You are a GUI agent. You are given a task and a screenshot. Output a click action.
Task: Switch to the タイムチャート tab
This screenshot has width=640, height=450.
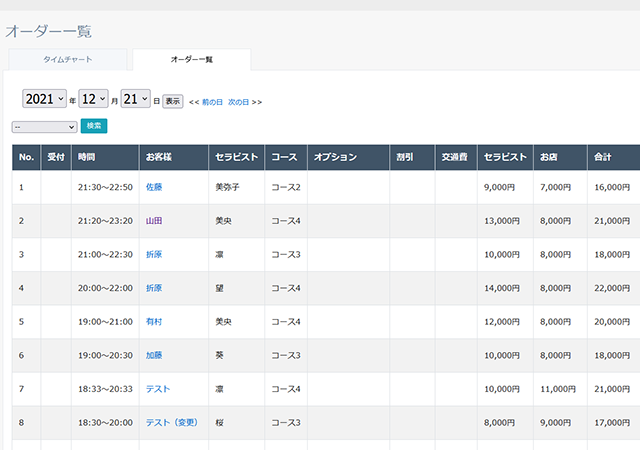coord(68,60)
